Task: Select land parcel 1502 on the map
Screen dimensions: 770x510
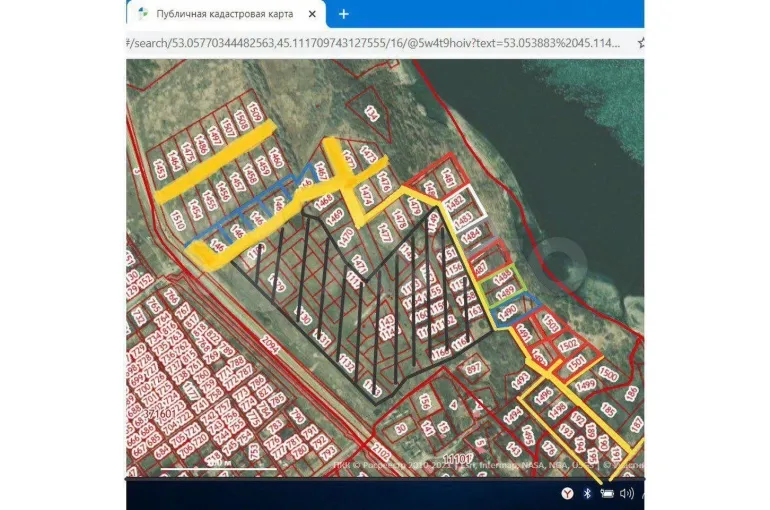Action: (x=569, y=345)
